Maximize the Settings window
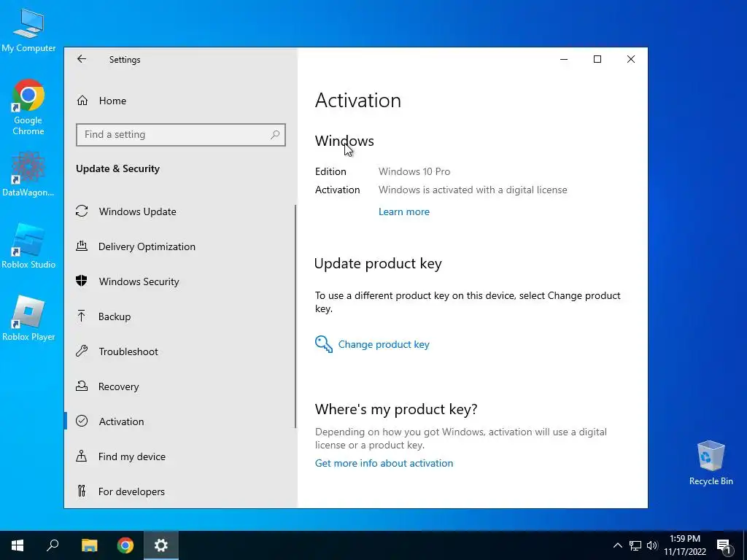Screen dimensions: 747x560 coord(597,59)
